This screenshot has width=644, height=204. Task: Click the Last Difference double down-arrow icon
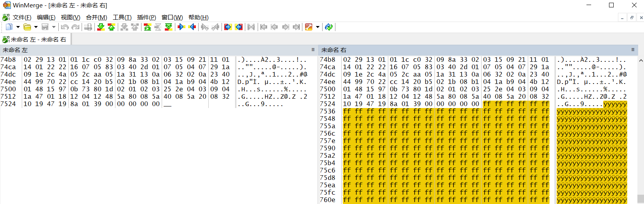click(x=169, y=27)
